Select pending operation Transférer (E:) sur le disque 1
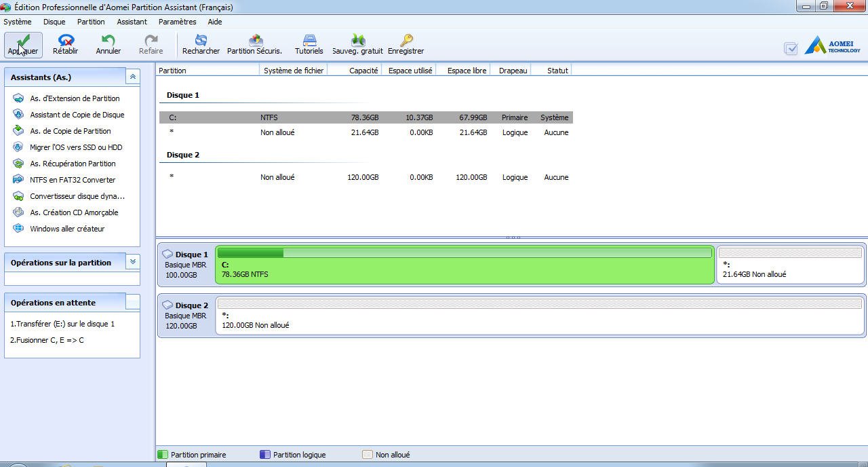Viewport: 868px width, 467px height. coord(62,324)
